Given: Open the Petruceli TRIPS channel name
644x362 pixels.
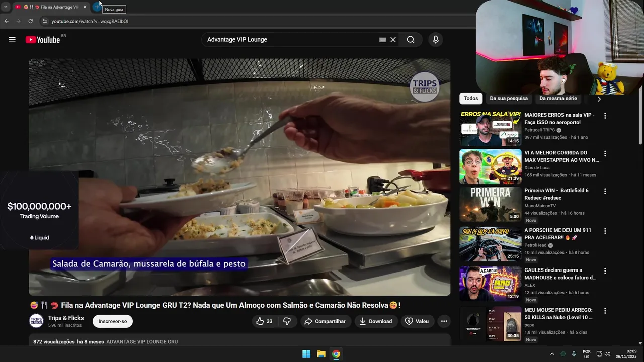Looking at the screenshot, I should [x=539, y=130].
